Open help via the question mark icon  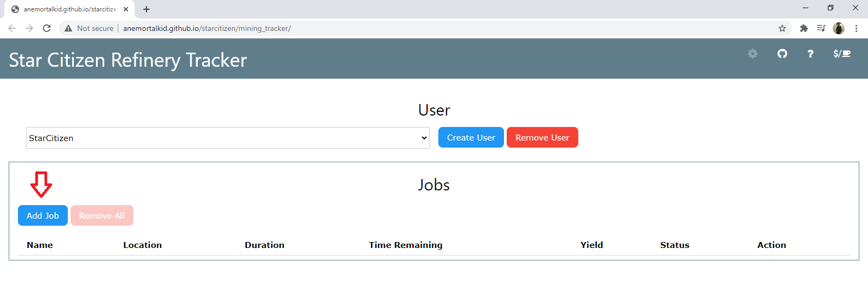pos(810,54)
